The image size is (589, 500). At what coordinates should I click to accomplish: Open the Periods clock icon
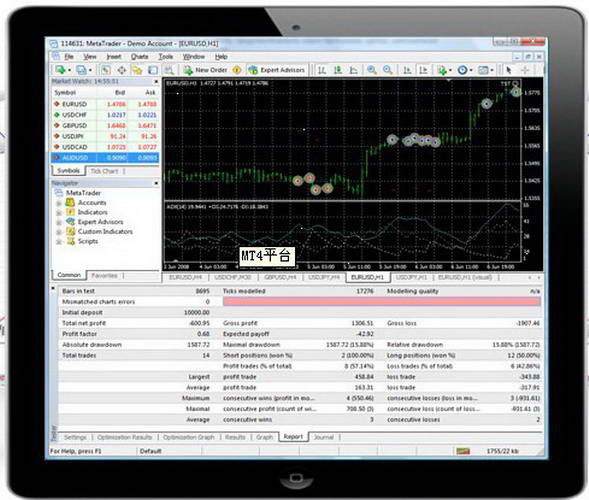click(x=462, y=70)
